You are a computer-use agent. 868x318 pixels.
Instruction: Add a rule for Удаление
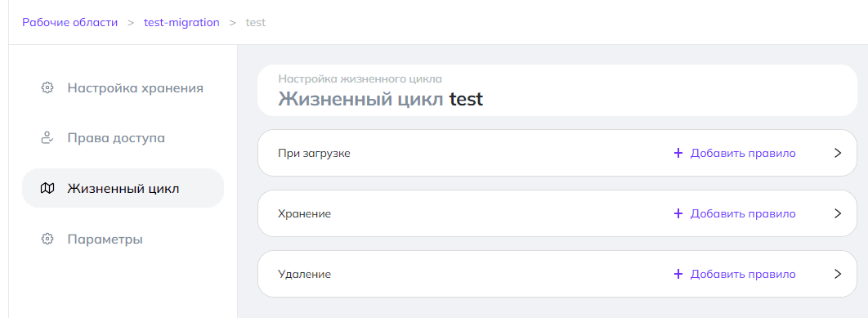(x=735, y=274)
